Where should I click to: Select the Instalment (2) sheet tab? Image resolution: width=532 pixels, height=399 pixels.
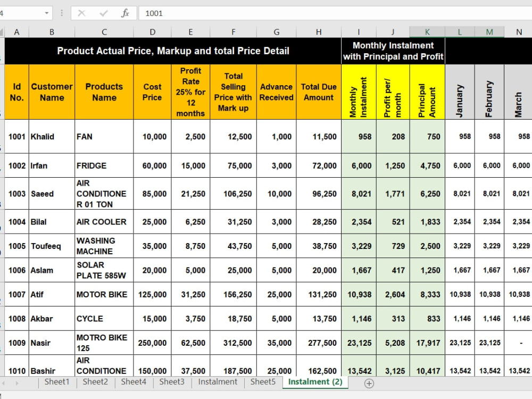point(315,381)
